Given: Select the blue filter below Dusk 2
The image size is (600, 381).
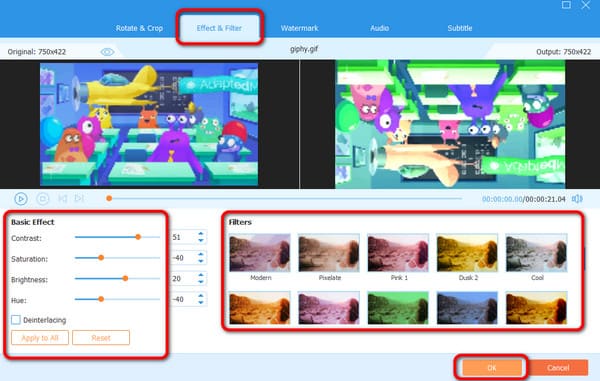Looking at the screenshot, I should (x=467, y=308).
